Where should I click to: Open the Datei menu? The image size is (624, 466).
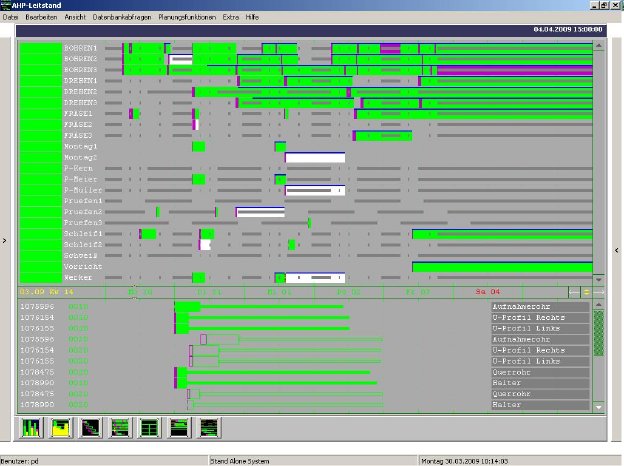click(x=11, y=18)
